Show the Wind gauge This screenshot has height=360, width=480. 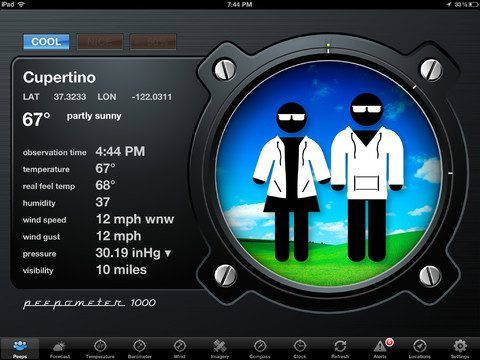180,349
